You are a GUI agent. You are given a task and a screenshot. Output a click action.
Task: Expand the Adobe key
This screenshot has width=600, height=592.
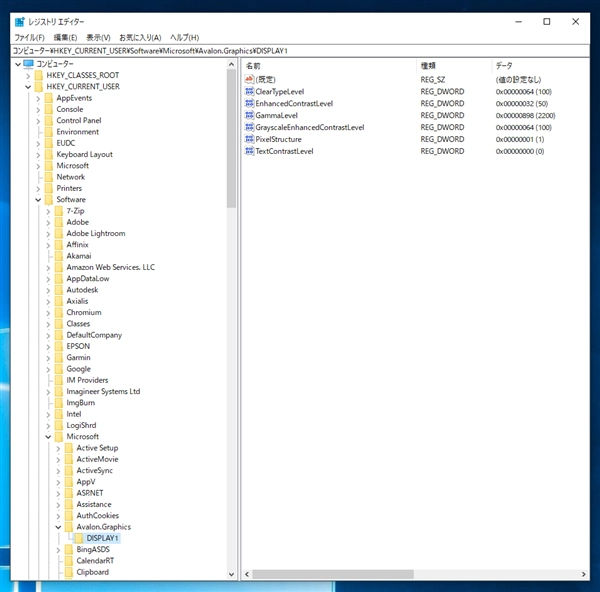(48, 223)
